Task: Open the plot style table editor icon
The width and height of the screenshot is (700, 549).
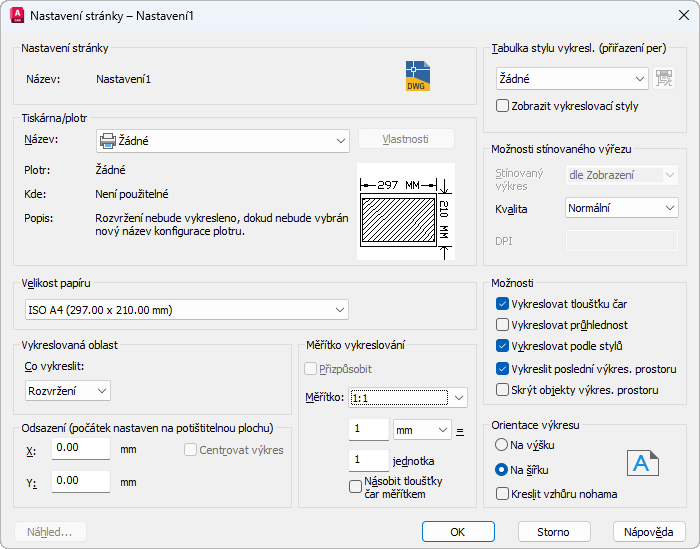Action: pyautogui.click(x=665, y=78)
